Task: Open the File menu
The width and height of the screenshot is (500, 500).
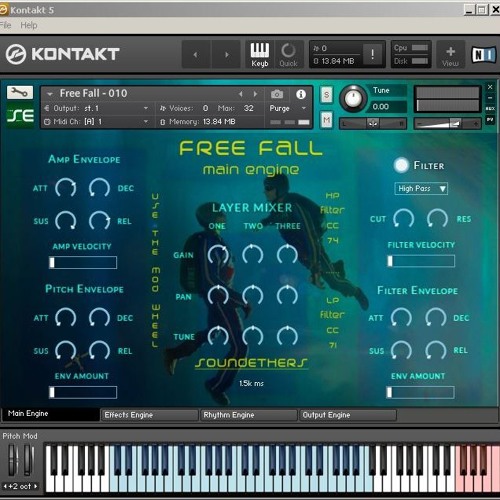Action: click(6, 25)
